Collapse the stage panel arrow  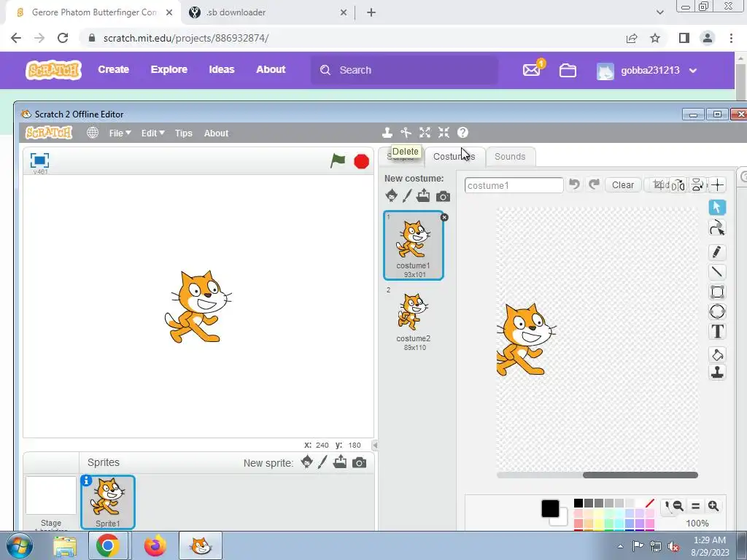tap(375, 446)
